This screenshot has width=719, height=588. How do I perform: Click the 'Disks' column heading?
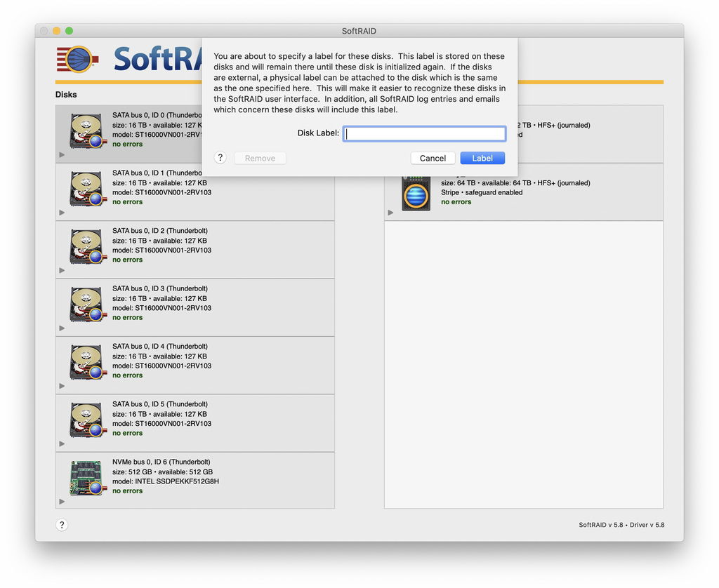pos(66,95)
